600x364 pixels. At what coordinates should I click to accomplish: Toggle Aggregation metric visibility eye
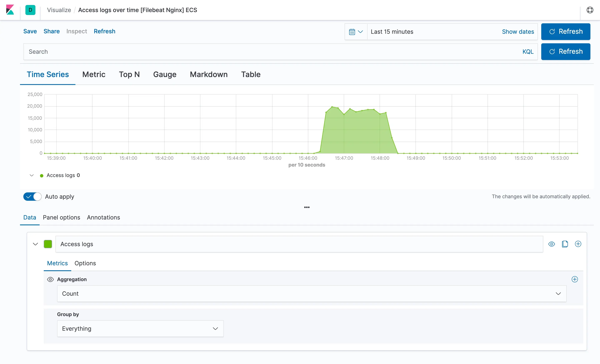click(x=50, y=279)
